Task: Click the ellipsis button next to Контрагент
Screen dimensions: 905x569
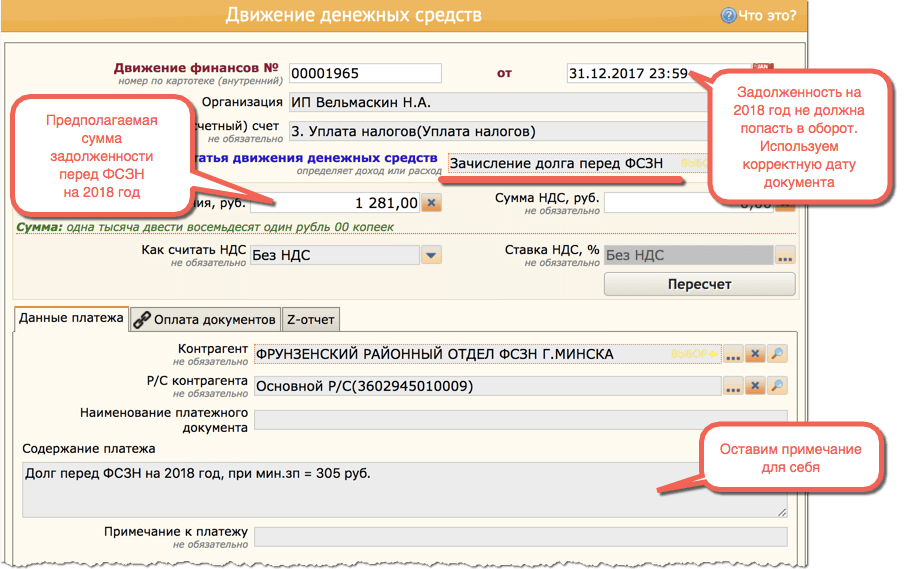Action: 734,354
